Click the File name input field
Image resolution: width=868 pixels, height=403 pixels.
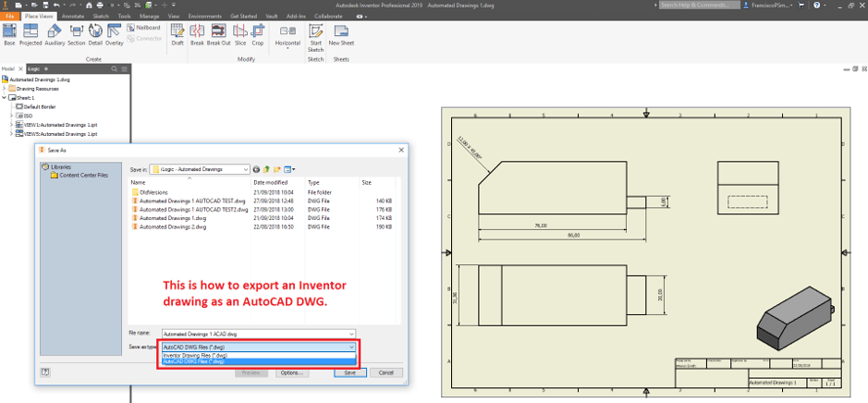tap(259, 335)
